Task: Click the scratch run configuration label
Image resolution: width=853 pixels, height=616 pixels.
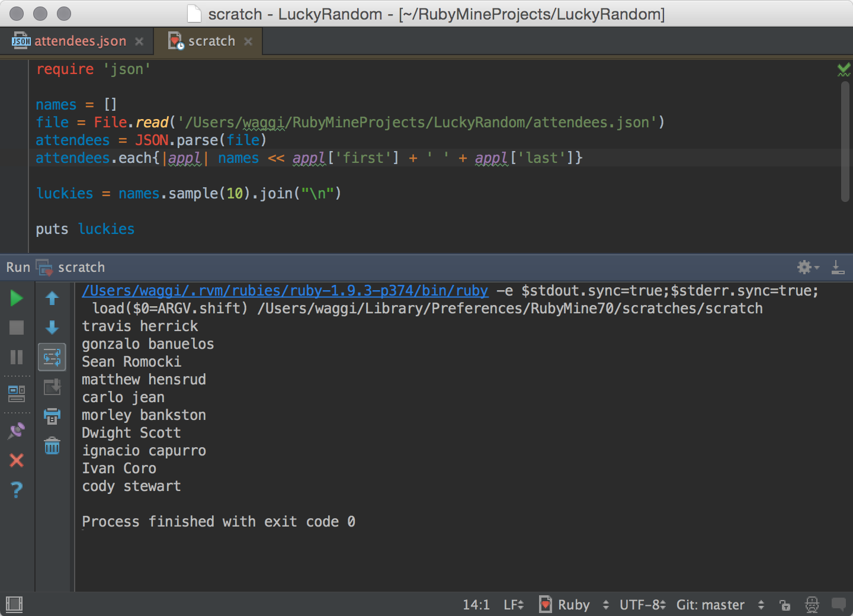Action: pos(81,267)
